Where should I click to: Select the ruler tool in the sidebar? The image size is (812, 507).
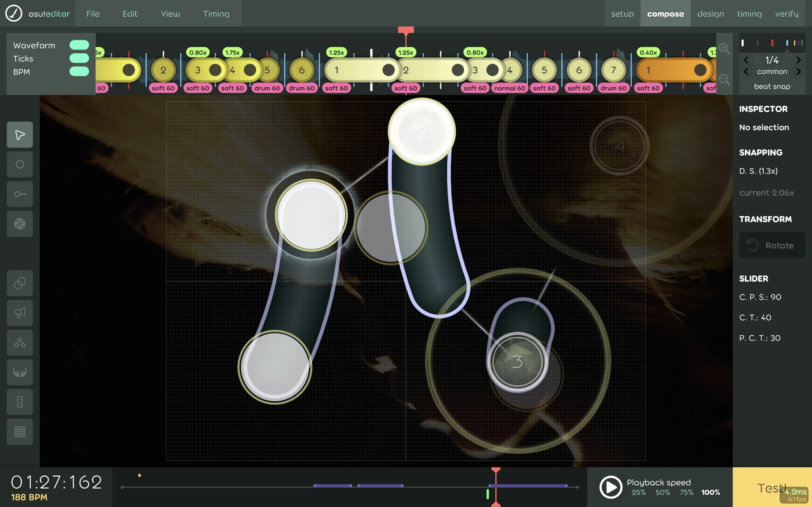[19, 402]
